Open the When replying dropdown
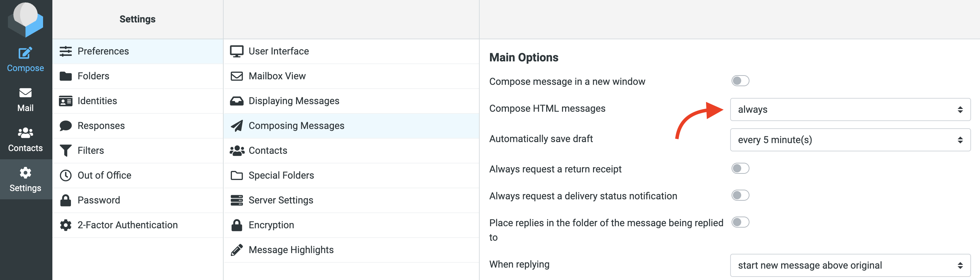980x280 pixels. pyautogui.click(x=850, y=265)
